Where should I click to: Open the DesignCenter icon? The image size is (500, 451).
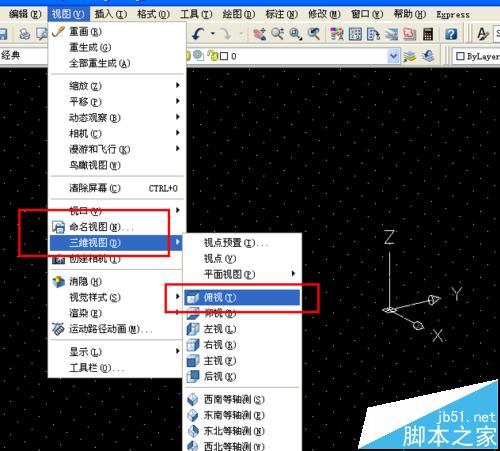pyautogui.click(x=355, y=34)
